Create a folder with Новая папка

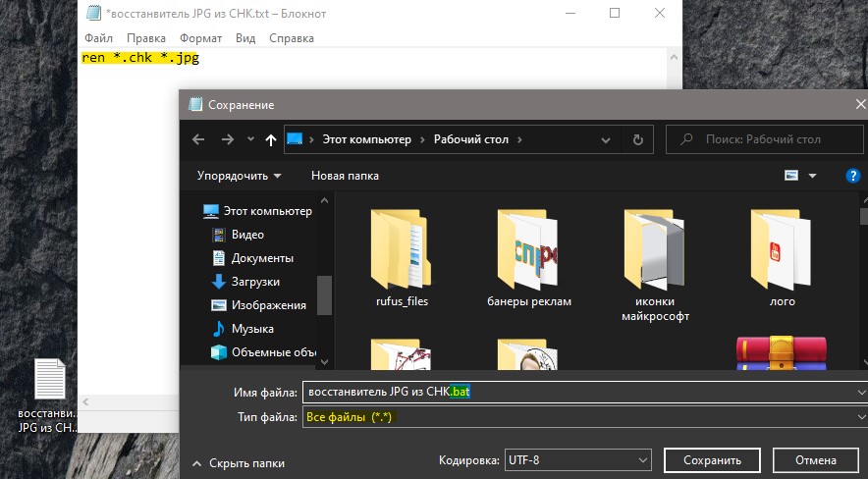point(345,176)
